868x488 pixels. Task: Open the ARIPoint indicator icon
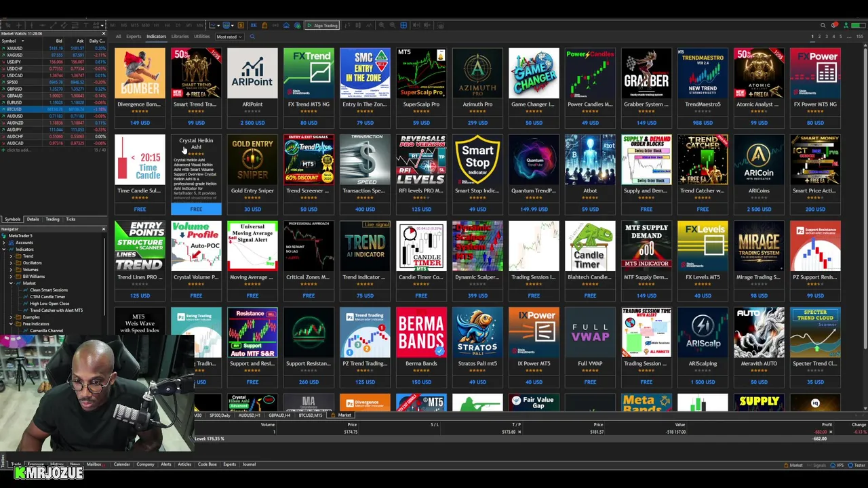coord(252,74)
